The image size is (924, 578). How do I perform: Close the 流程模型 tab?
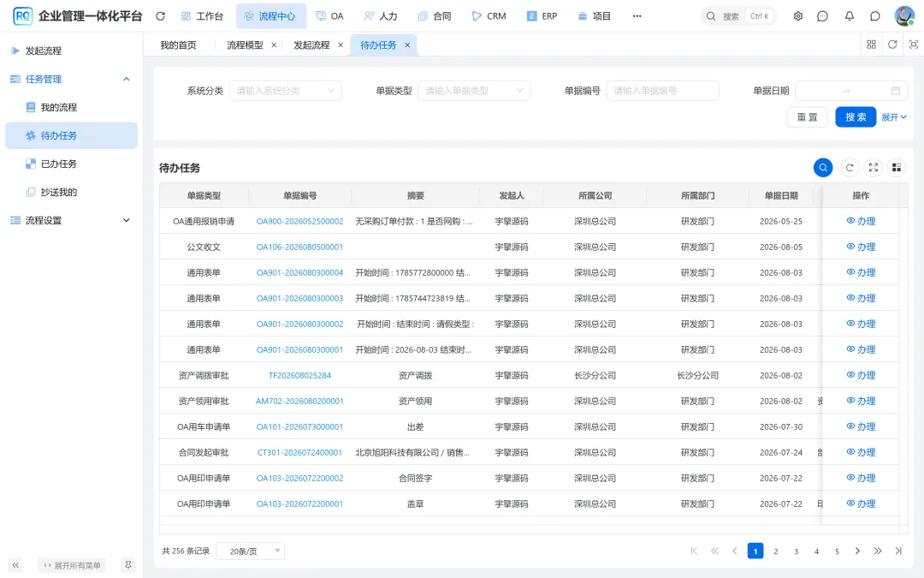(x=274, y=45)
